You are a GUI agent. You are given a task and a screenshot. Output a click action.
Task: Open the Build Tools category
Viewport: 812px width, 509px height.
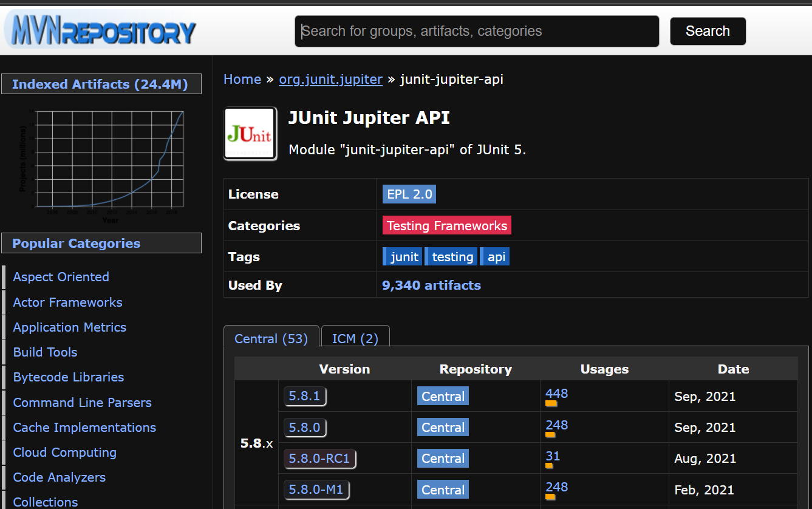point(46,352)
